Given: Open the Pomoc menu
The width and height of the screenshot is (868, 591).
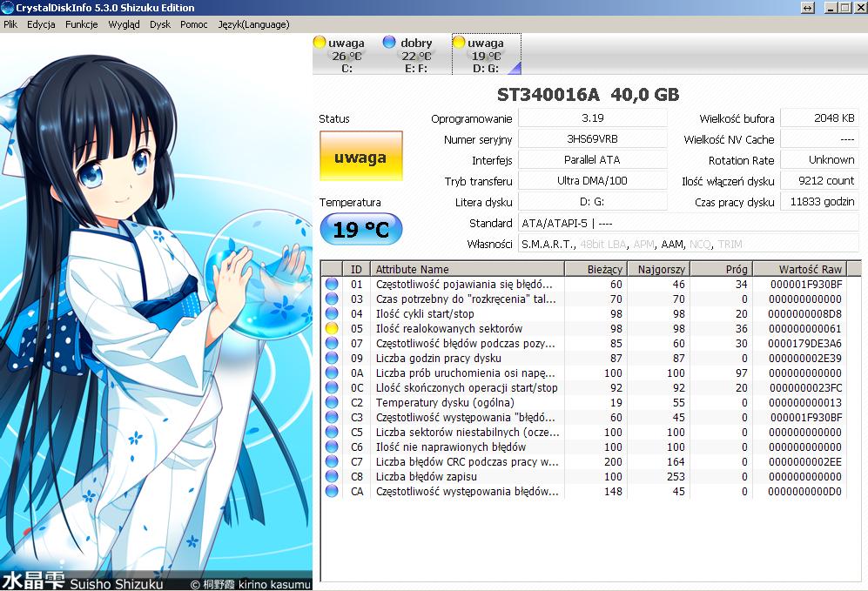Looking at the screenshot, I should 194,24.
